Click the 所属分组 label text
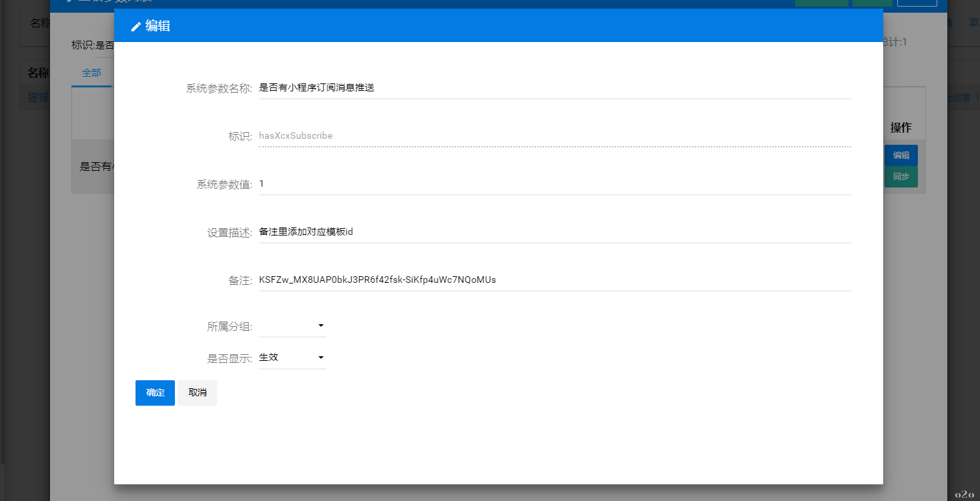The image size is (980, 501). (x=230, y=327)
